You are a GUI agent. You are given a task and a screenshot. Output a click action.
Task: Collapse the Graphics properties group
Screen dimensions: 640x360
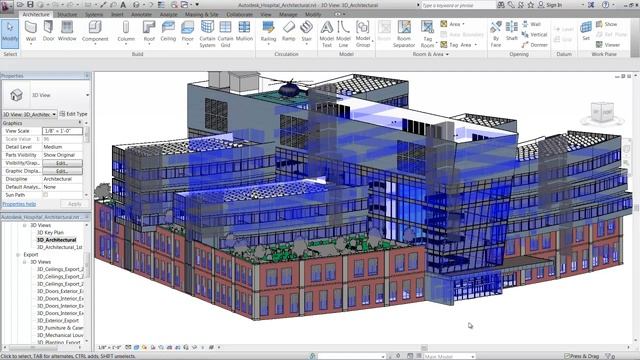point(80,123)
